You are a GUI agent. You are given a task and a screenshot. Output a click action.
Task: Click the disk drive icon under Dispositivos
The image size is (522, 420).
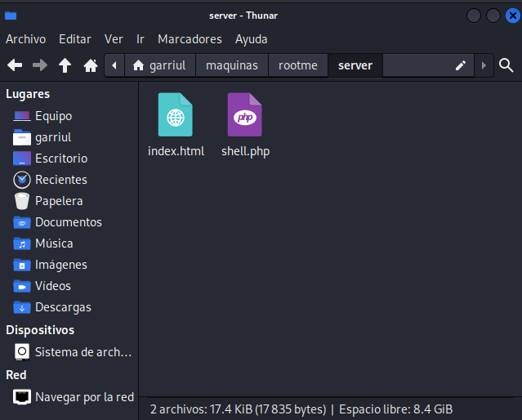click(x=22, y=352)
